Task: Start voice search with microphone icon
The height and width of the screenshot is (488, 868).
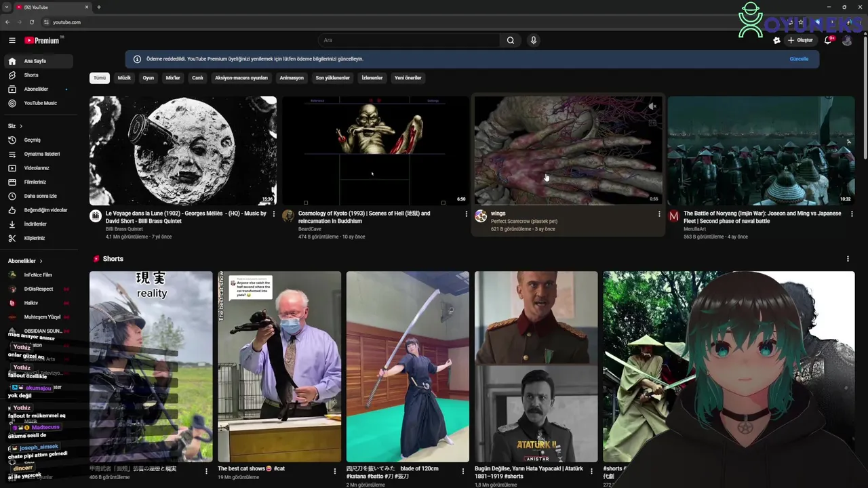Action: pyautogui.click(x=534, y=41)
